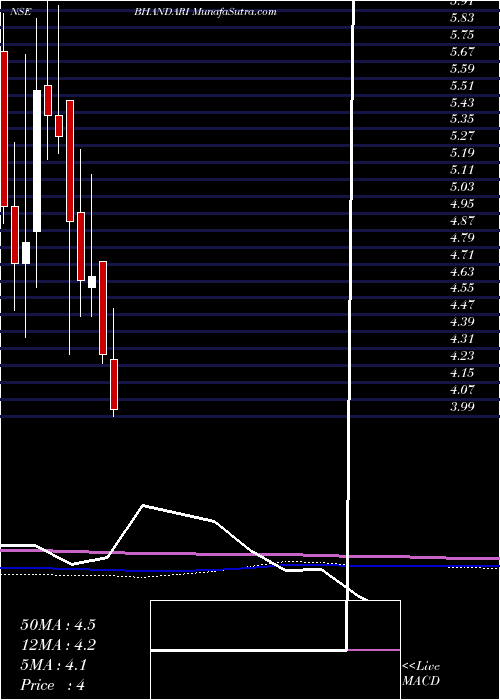Click the 4.55 price axis label
The width and height of the screenshot is (500, 700).
[462, 288]
